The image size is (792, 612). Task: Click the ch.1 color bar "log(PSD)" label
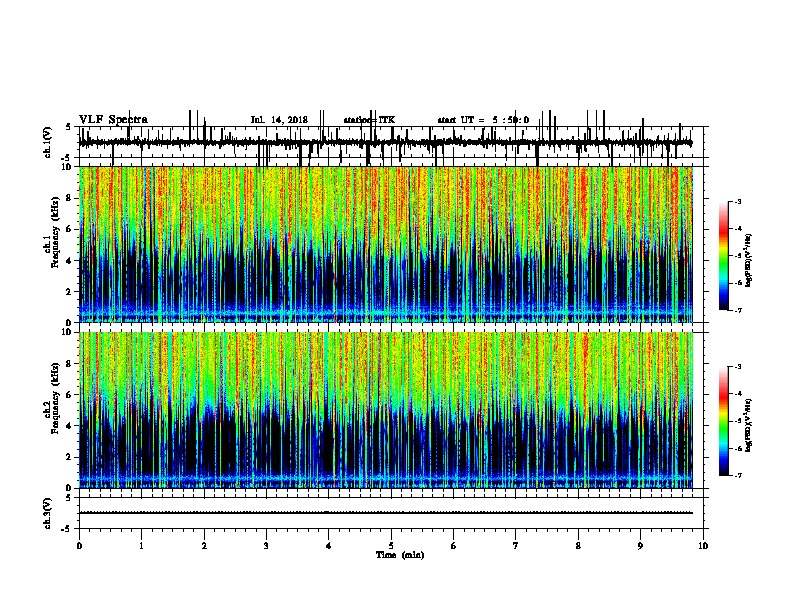(x=749, y=261)
